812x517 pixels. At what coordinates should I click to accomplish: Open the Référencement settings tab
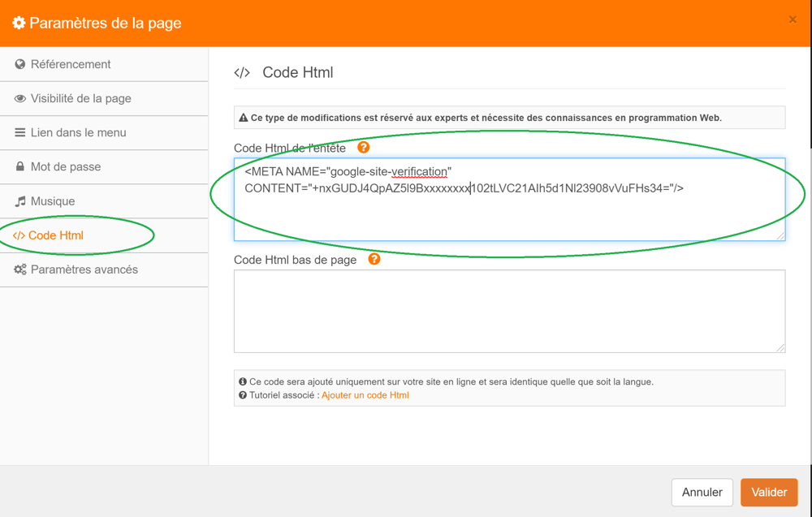71,64
